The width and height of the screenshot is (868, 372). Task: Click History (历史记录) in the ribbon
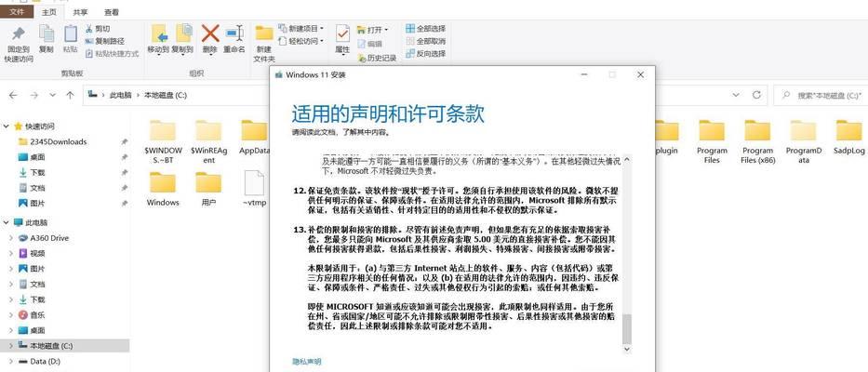377,58
